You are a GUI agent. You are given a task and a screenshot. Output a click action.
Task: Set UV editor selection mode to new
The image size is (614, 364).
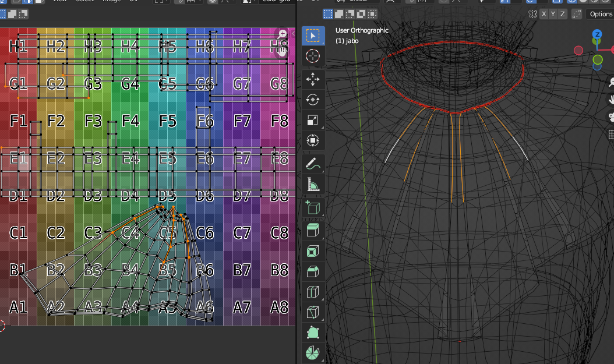point(3,15)
